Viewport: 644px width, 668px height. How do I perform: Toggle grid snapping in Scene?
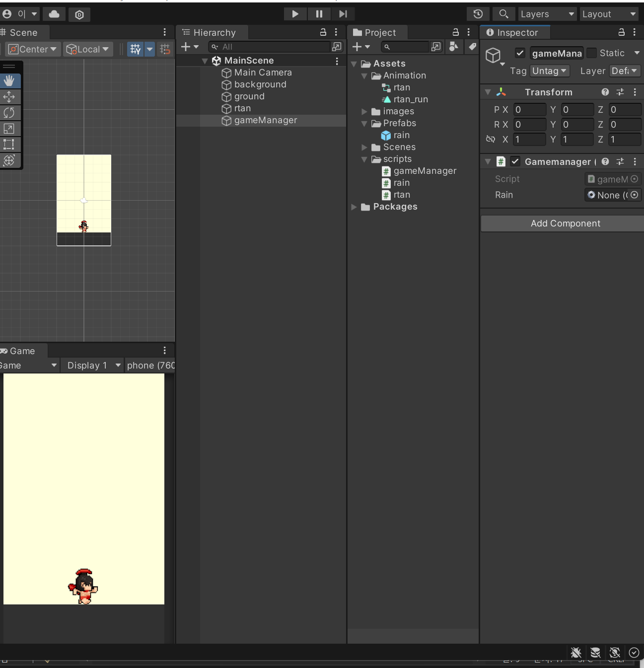[165, 49]
